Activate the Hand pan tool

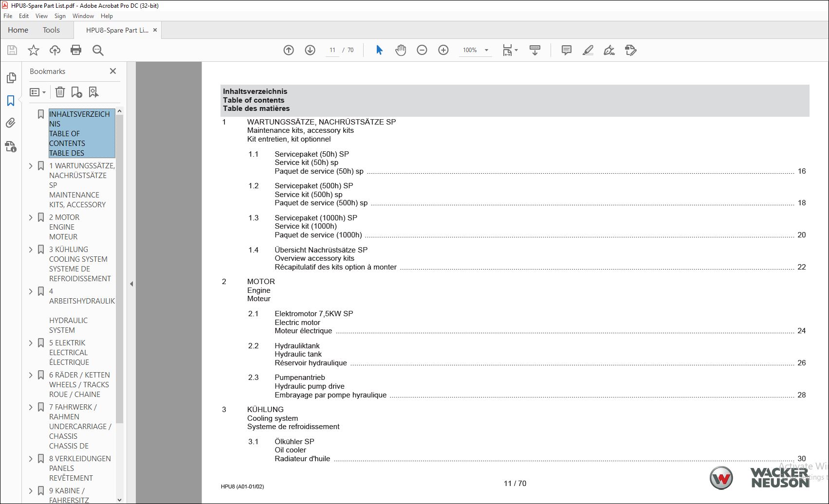click(x=401, y=50)
